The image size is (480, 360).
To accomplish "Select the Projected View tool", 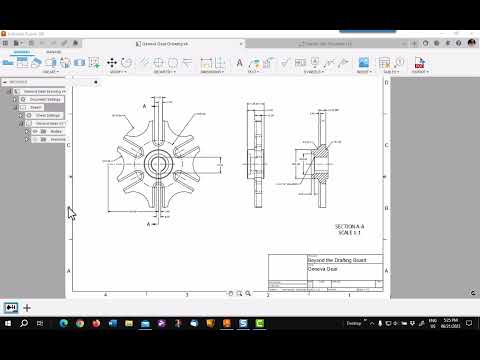I will [22, 62].
